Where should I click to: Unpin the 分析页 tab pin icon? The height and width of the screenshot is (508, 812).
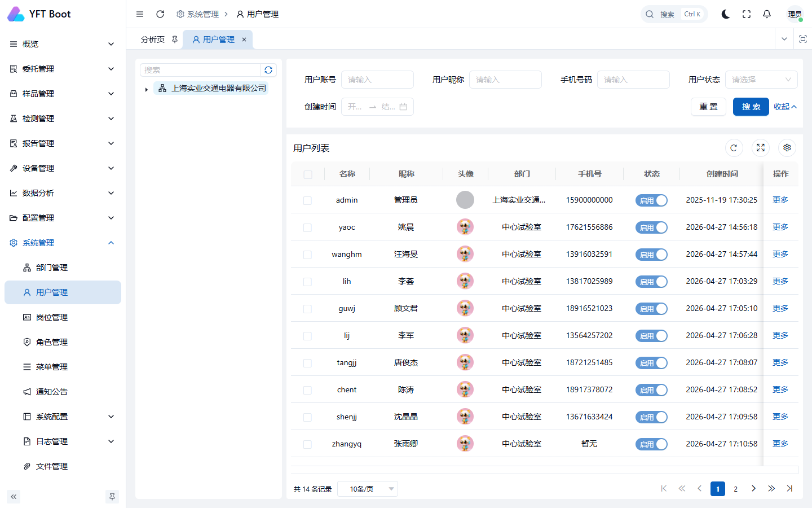coord(175,40)
